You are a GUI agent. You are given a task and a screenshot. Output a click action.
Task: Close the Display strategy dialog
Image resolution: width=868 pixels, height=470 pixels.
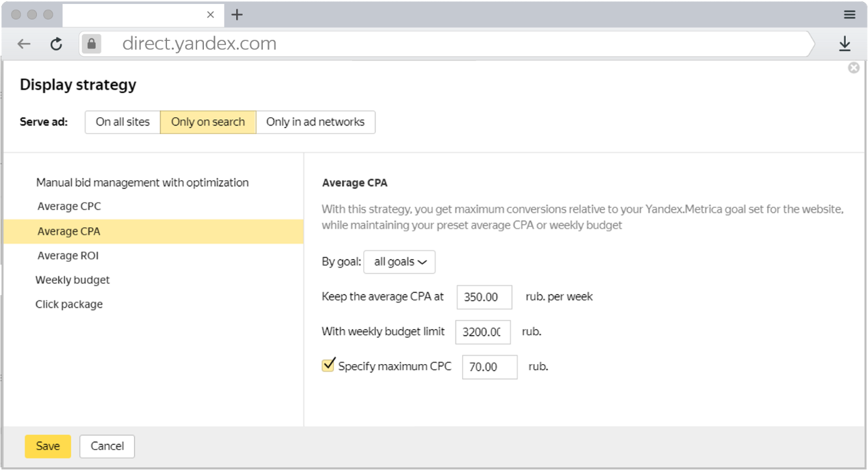click(853, 68)
